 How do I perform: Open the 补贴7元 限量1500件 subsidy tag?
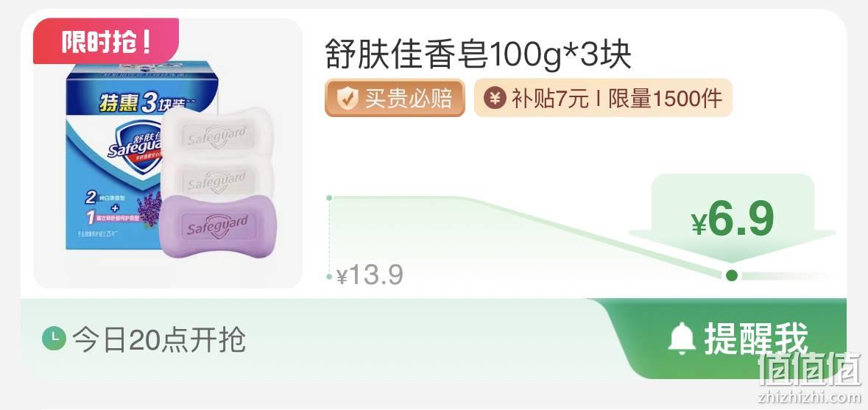pos(603,98)
